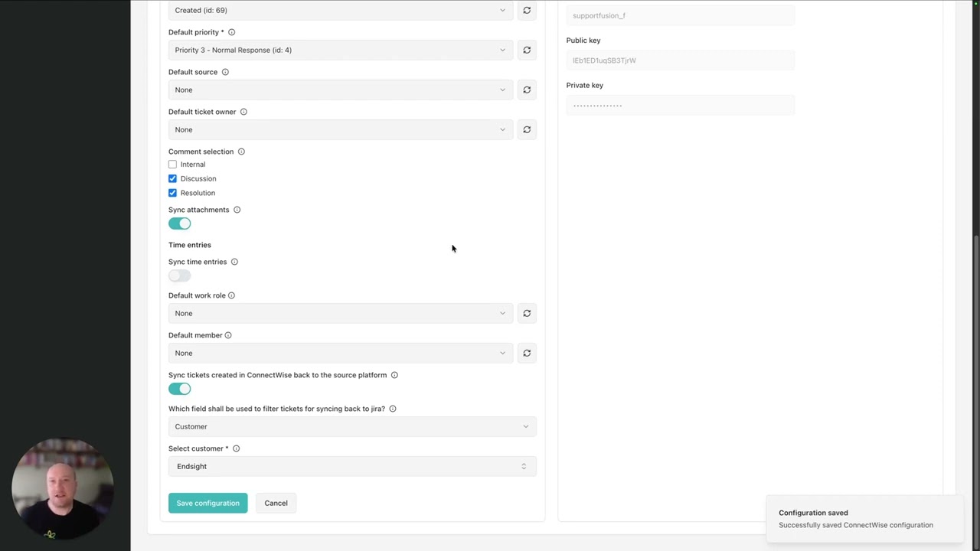Show info tooltip for Sync attachments
Image resolution: width=980 pixels, height=551 pixels.
tap(237, 210)
